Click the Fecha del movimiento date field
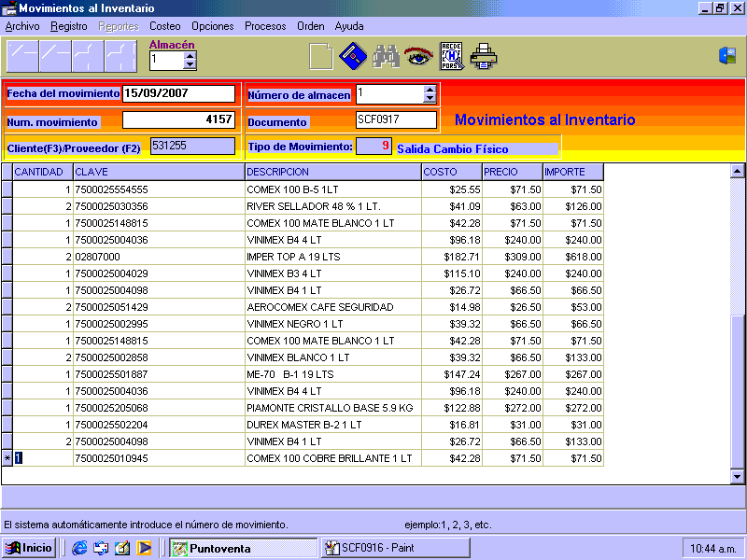 pyautogui.click(x=178, y=93)
